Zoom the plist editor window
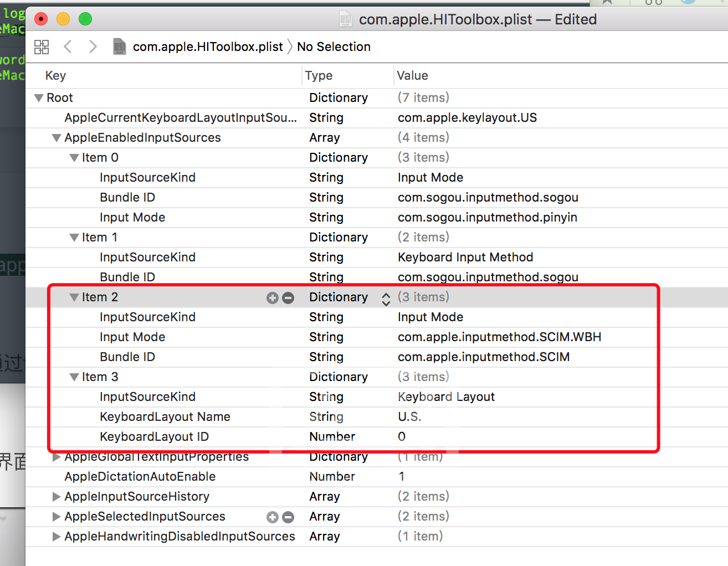This screenshot has width=728, height=566. 85,19
